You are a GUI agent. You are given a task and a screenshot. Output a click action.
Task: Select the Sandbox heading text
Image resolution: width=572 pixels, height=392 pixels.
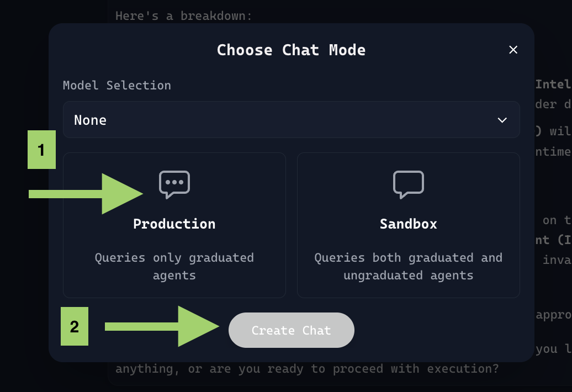(409, 224)
